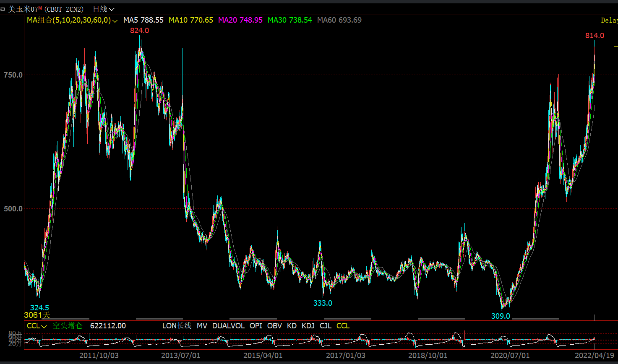Click the yellow MA10 770.65 label
618x364 pixels.
tap(190, 20)
